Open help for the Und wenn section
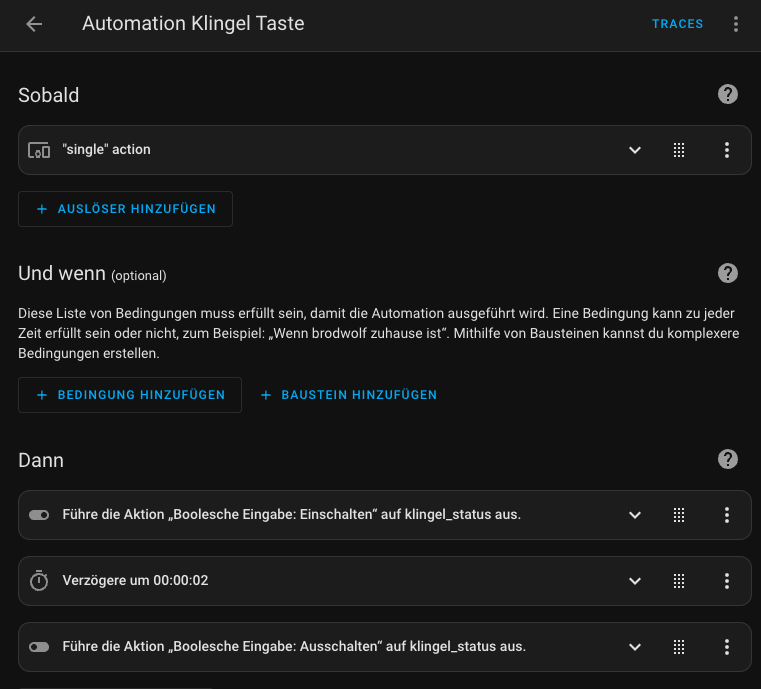 coord(728,273)
